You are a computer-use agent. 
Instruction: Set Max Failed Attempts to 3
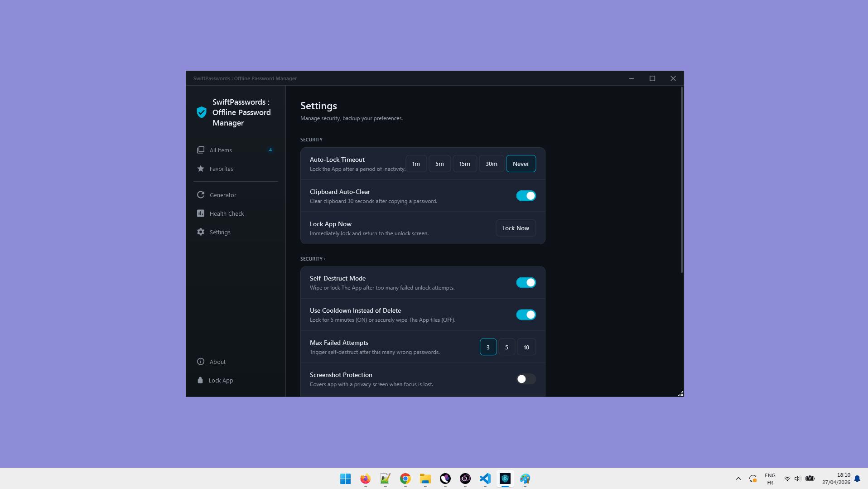click(488, 347)
